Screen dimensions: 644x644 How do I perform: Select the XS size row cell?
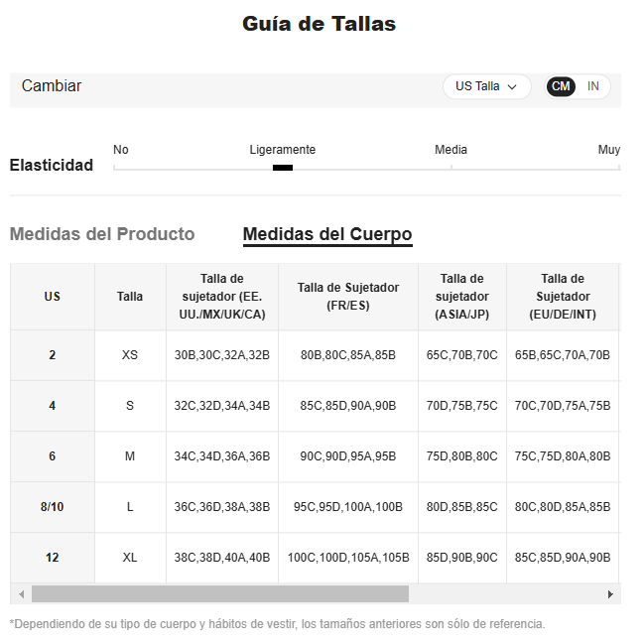tap(130, 355)
